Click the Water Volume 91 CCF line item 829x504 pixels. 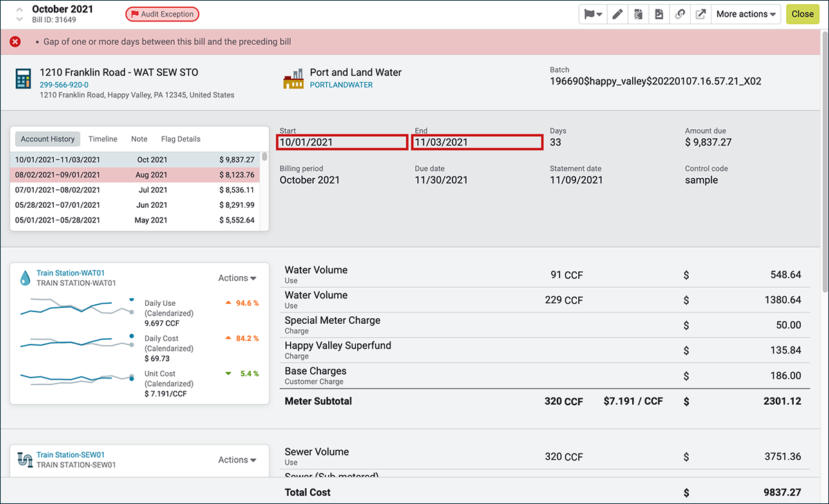[543, 275]
